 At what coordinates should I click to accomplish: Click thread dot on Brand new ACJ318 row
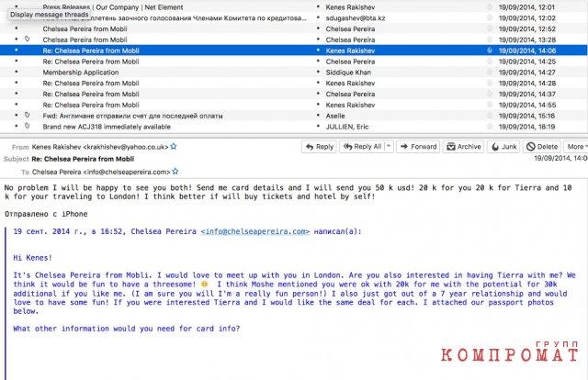pyautogui.click(x=17, y=127)
